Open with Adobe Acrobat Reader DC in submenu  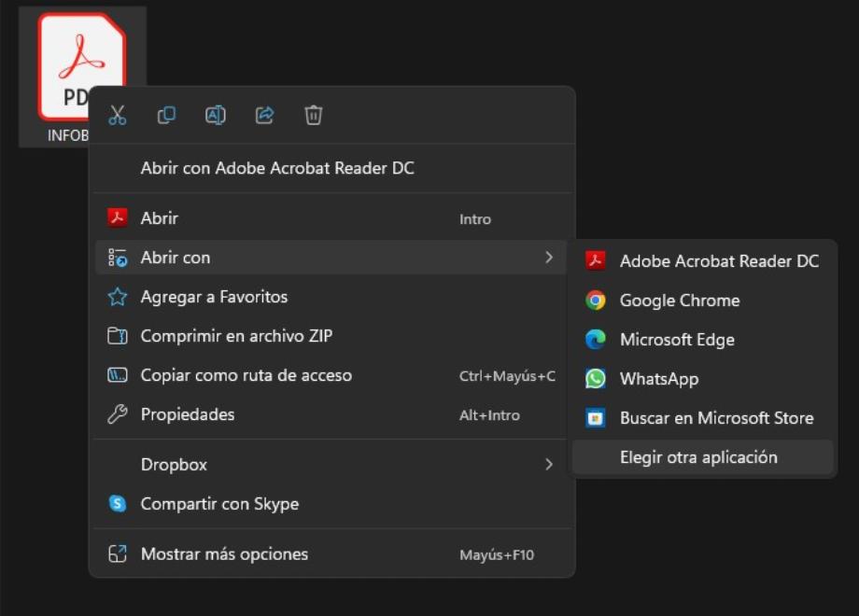pyautogui.click(x=703, y=261)
